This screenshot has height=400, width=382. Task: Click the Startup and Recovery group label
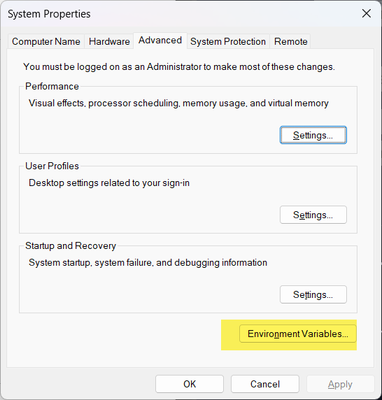pos(71,246)
